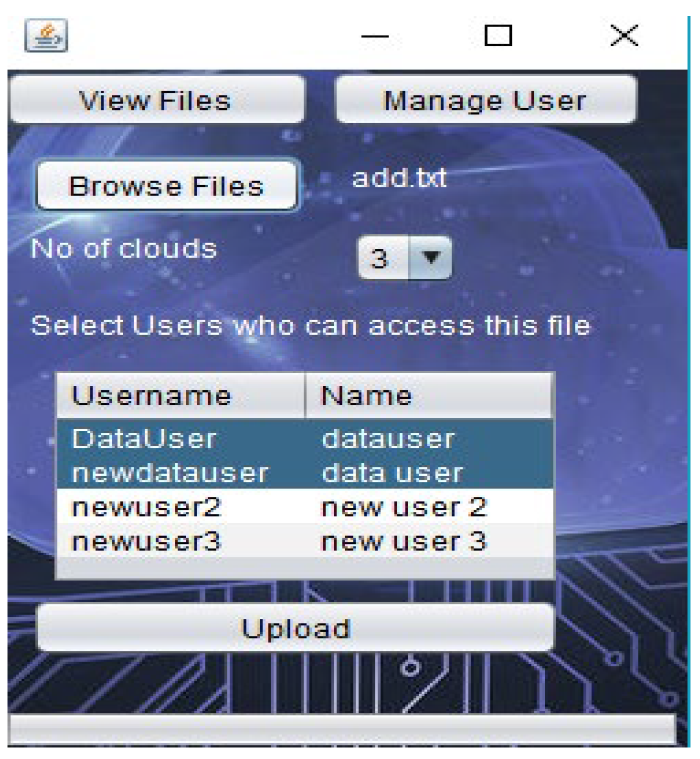
Task: Switch to the Manage User screen
Action: (485, 100)
